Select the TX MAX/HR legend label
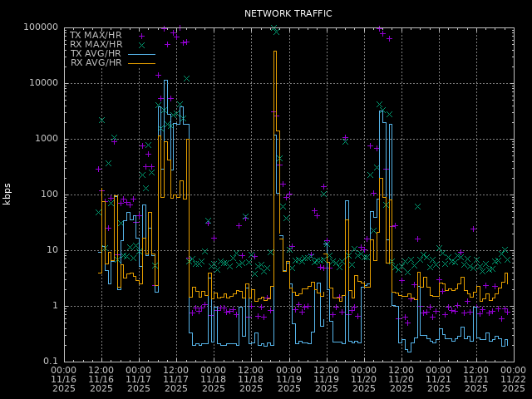 (96, 36)
